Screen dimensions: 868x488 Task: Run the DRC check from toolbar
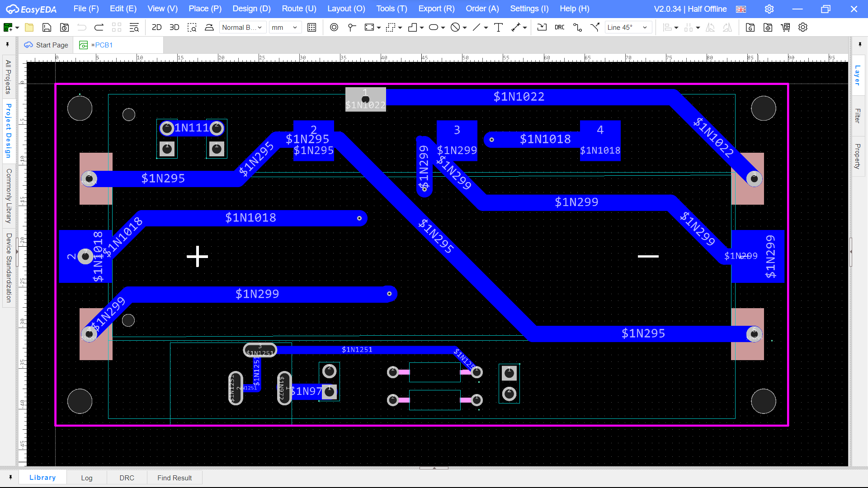pyautogui.click(x=559, y=28)
